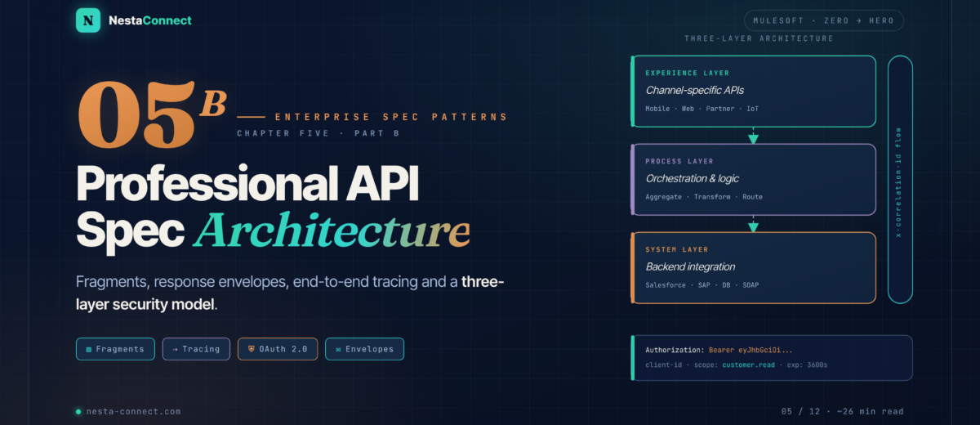Open the nesta-connect.com link
Screen dimensions: 980x425
134,412
